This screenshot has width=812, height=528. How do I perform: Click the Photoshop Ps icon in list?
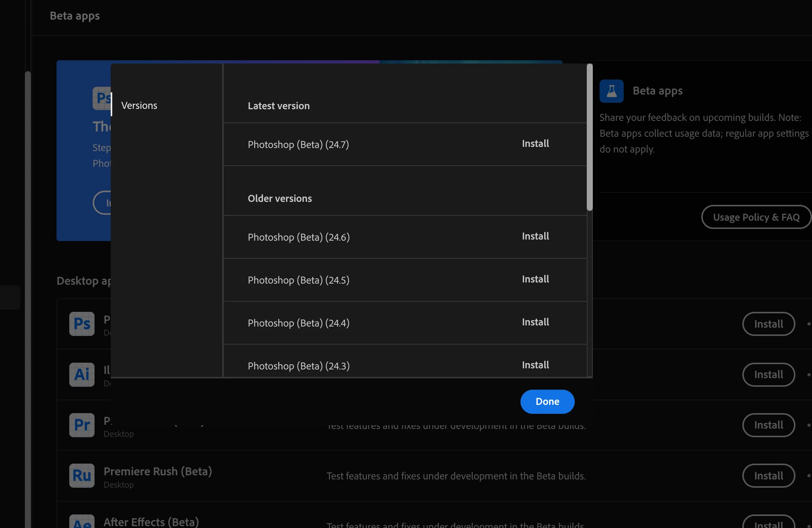pyautogui.click(x=82, y=324)
